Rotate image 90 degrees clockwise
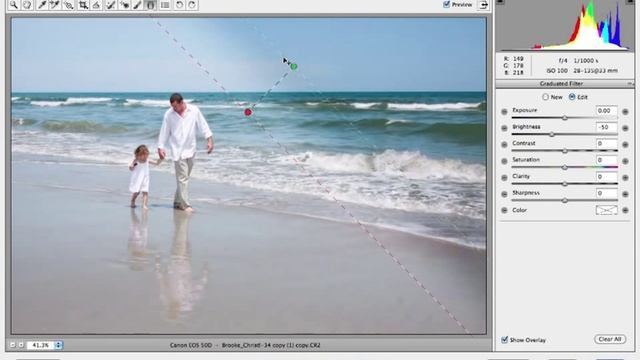 point(192,5)
